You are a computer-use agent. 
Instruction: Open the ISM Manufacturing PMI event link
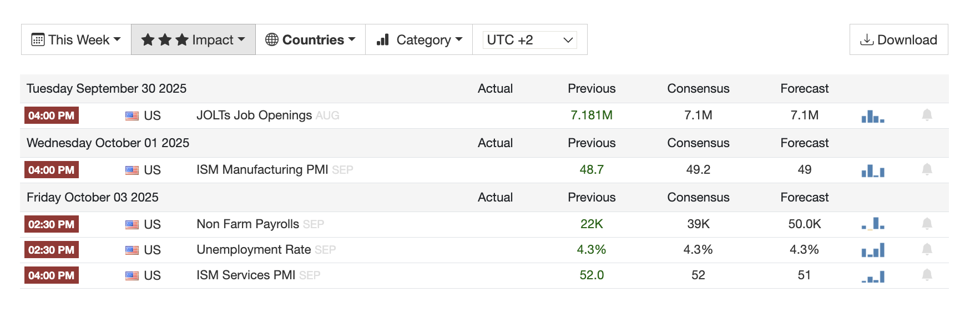tap(262, 170)
